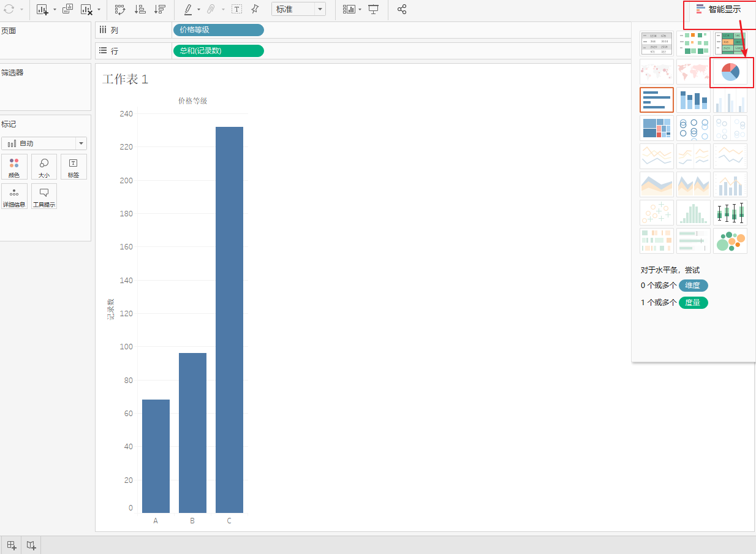Screen dimensions: 756x554
Task: Choose the Gantt chart in Show Me
Action: [x=657, y=241]
